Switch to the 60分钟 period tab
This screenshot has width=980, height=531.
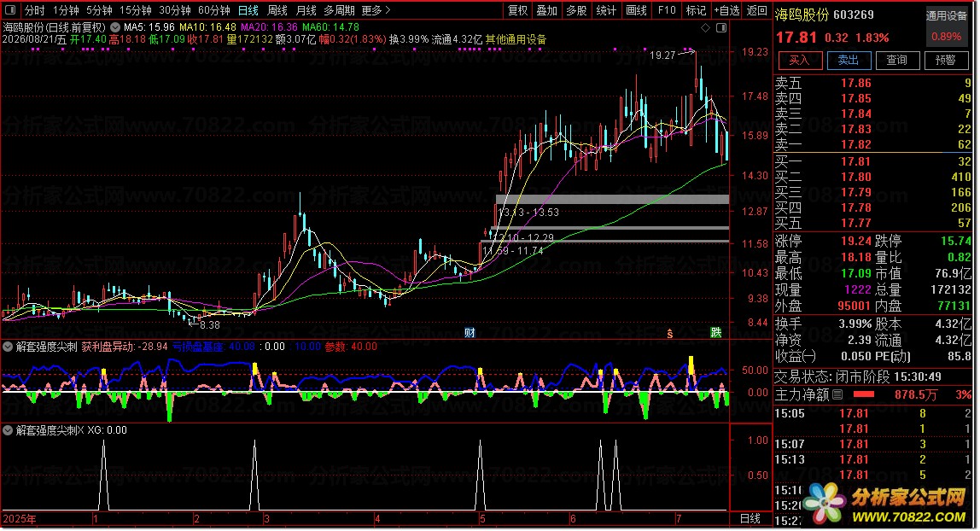click(x=213, y=10)
